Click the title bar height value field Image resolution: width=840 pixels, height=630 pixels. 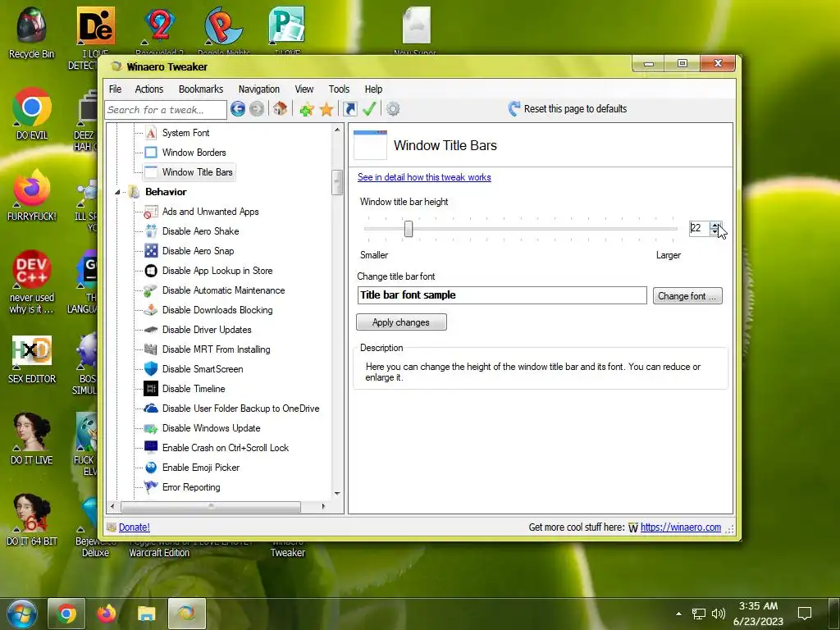[x=699, y=228]
